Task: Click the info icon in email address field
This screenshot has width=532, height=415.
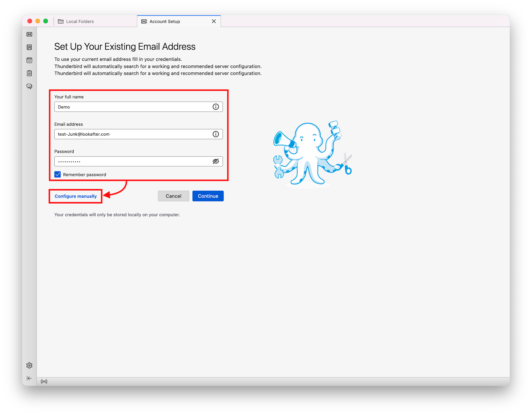Action: point(216,134)
